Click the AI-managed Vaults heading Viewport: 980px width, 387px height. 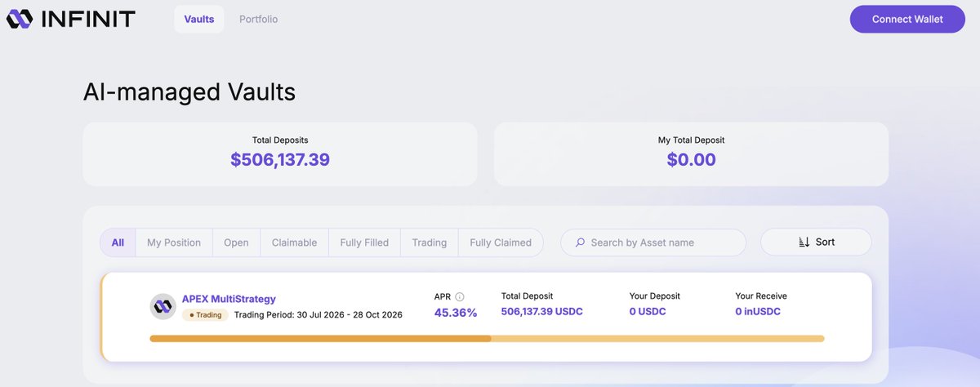point(189,92)
